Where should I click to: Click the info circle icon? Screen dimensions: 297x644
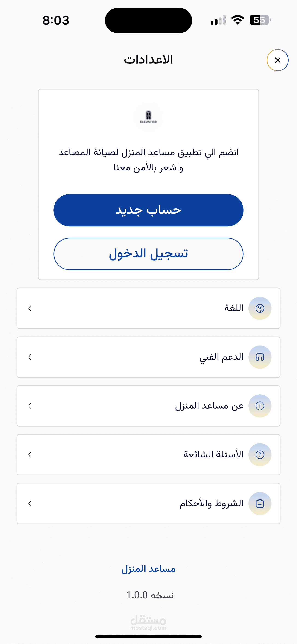pos(260,406)
